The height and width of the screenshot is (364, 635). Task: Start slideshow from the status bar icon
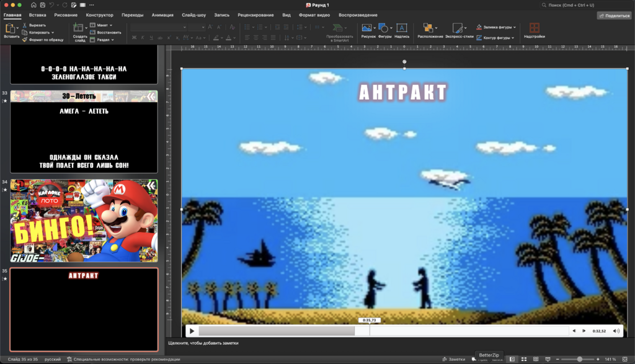548,359
